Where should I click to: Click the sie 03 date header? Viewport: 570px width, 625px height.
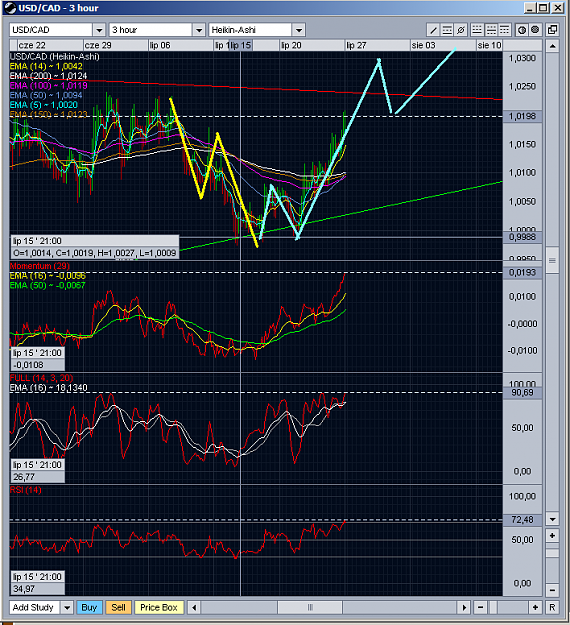coord(424,45)
